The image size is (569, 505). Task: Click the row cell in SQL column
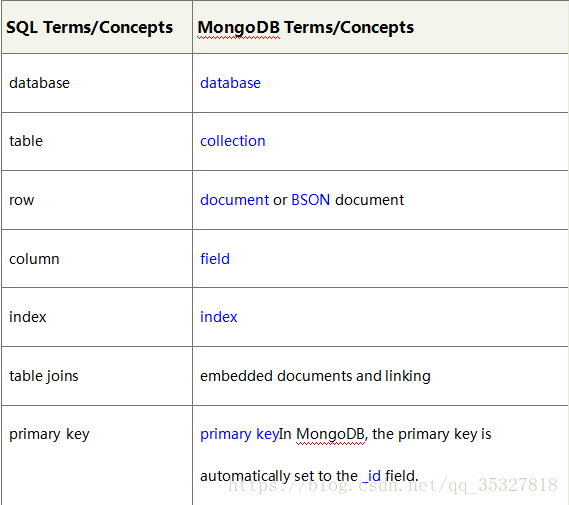tap(21, 200)
